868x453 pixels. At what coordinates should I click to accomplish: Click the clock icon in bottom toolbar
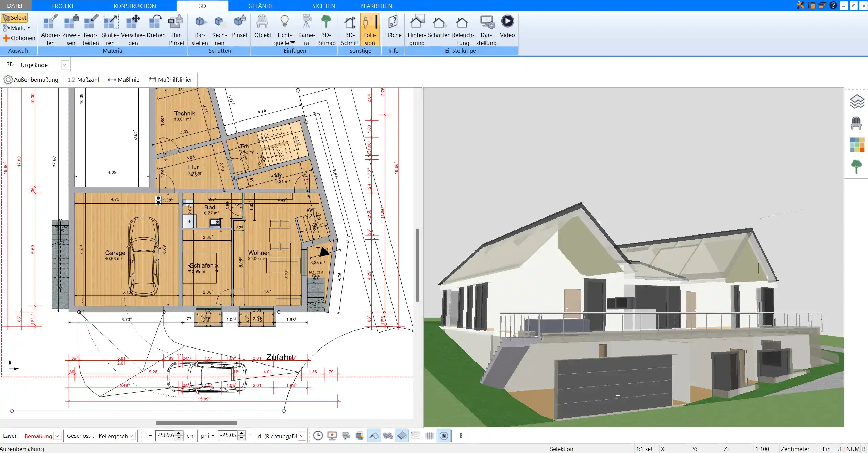pos(318,436)
